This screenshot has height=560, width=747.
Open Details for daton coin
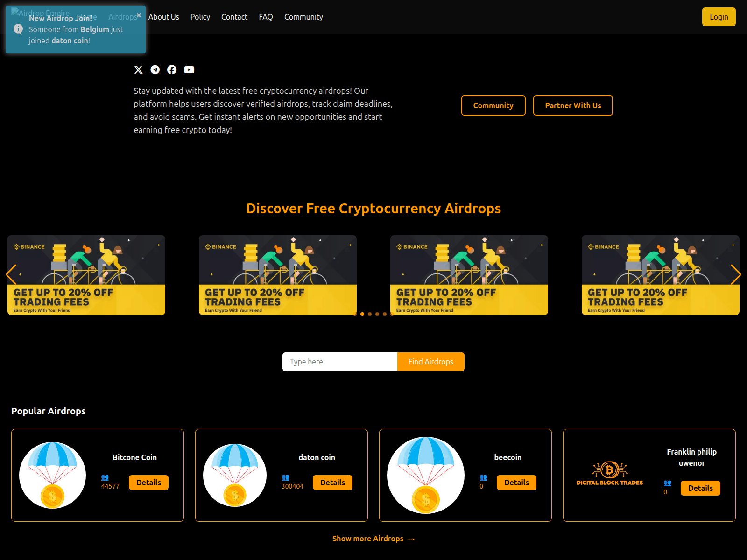point(333,483)
